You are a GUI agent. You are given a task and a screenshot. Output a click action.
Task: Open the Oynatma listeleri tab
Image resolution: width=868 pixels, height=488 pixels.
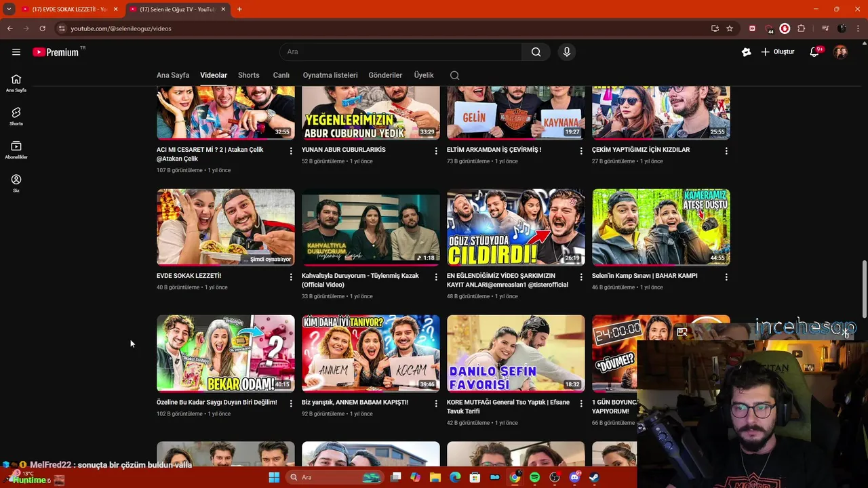click(330, 75)
